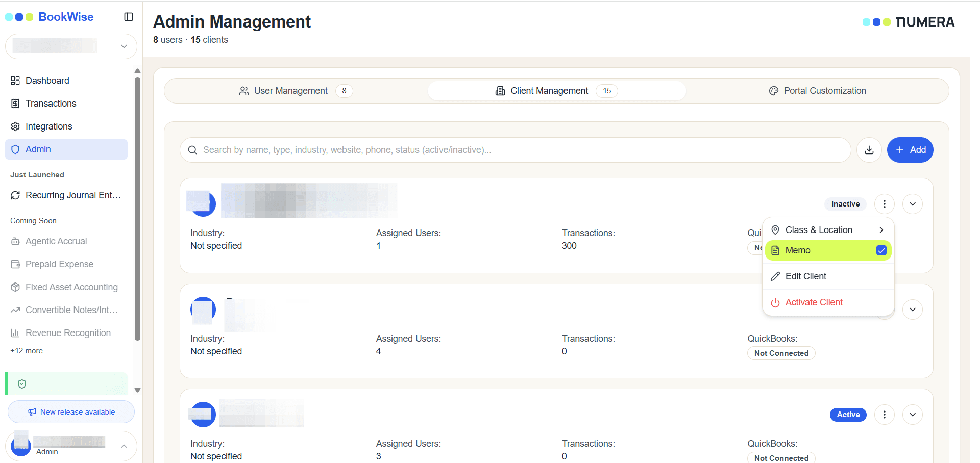Select Activate Client in the menu

(x=828, y=302)
